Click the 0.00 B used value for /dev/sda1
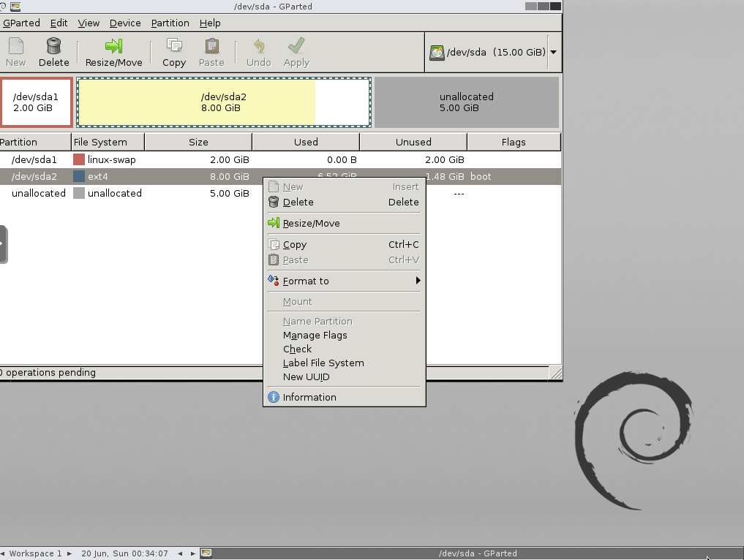Screen dimensions: 744x560 [x=342, y=160]
